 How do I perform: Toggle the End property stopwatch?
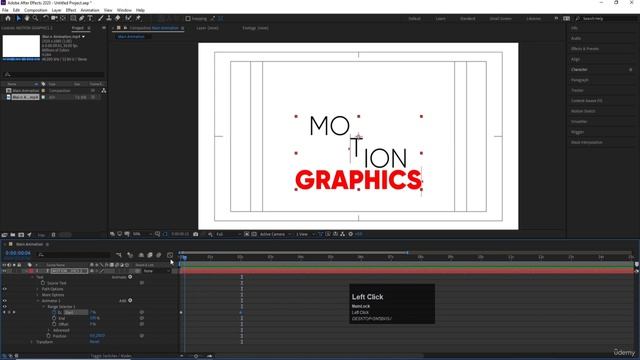point(54,318)
